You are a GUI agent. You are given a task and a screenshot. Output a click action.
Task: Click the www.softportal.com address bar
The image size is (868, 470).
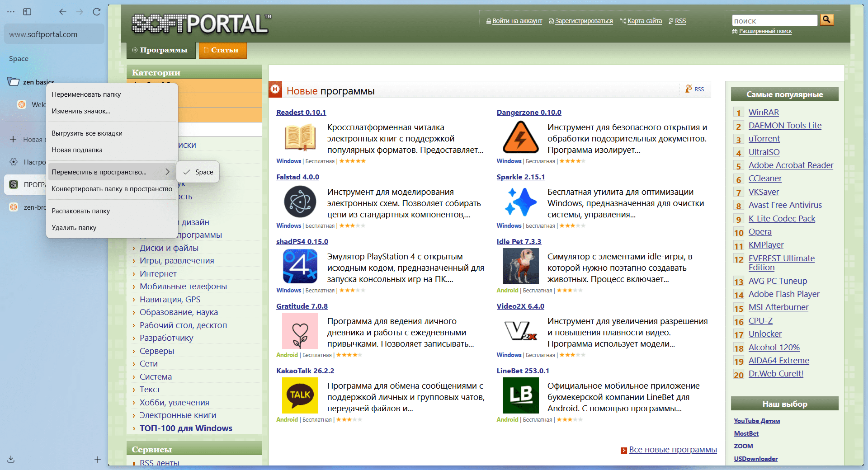coord(54,34)
